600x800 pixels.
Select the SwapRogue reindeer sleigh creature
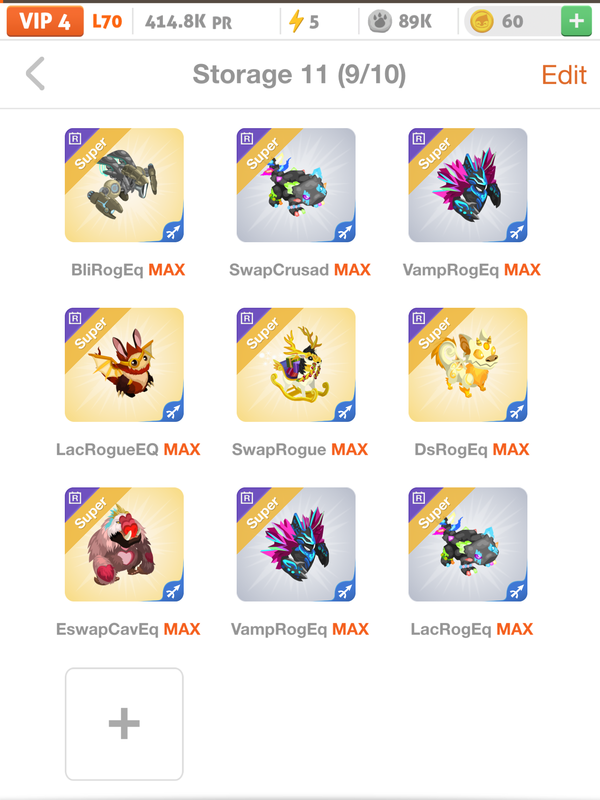click(x=296, y=364)
